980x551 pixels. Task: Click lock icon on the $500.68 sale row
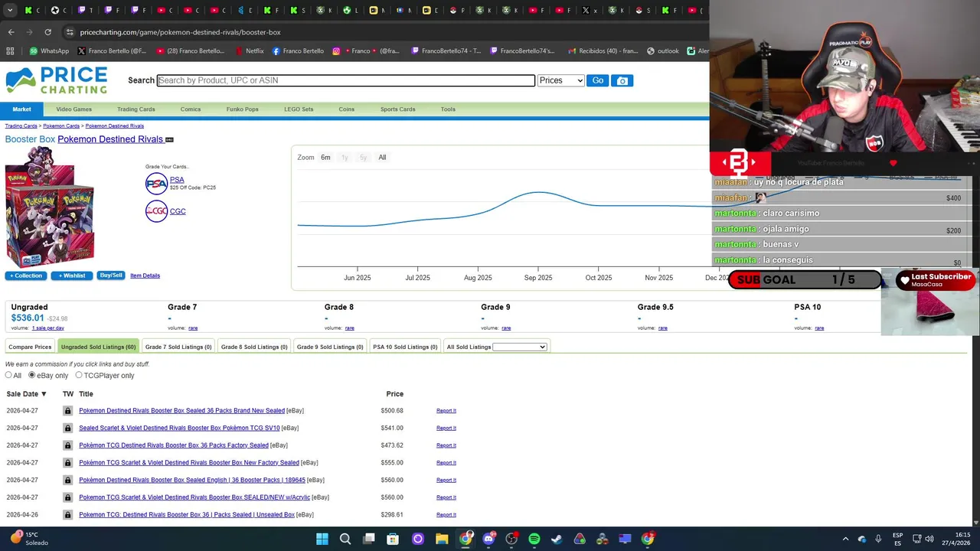67,411
